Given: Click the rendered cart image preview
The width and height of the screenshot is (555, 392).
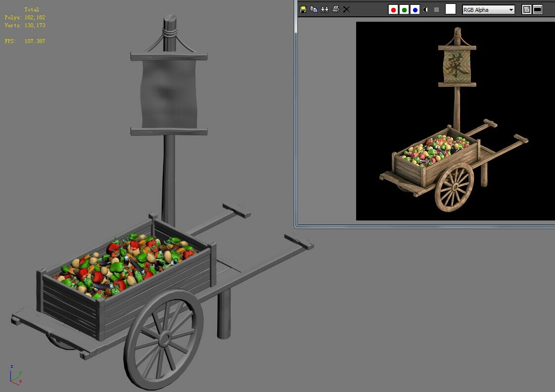Looking at the screenshot, I should click(456, 121).
